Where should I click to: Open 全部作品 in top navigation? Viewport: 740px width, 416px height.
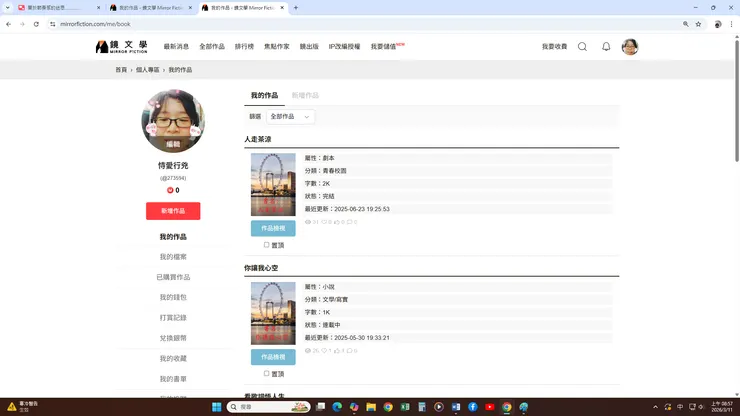click(212, 46)
